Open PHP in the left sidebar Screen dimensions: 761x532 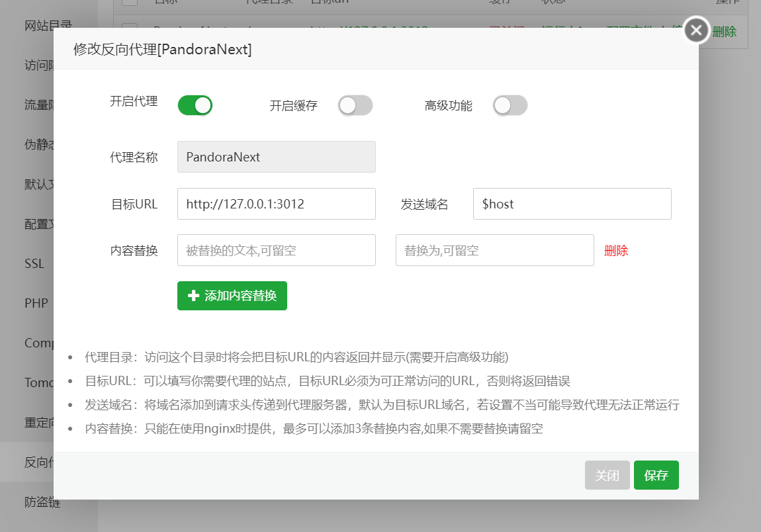36,303
